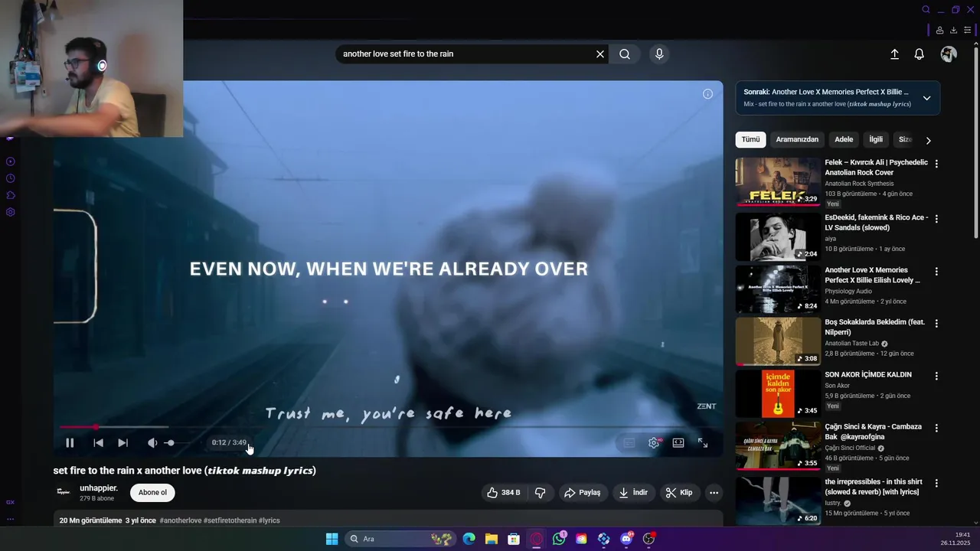This screenshot has height=551, width=980.
Task: Open the Windows Start menu
Action: click(x=332, y=539)
